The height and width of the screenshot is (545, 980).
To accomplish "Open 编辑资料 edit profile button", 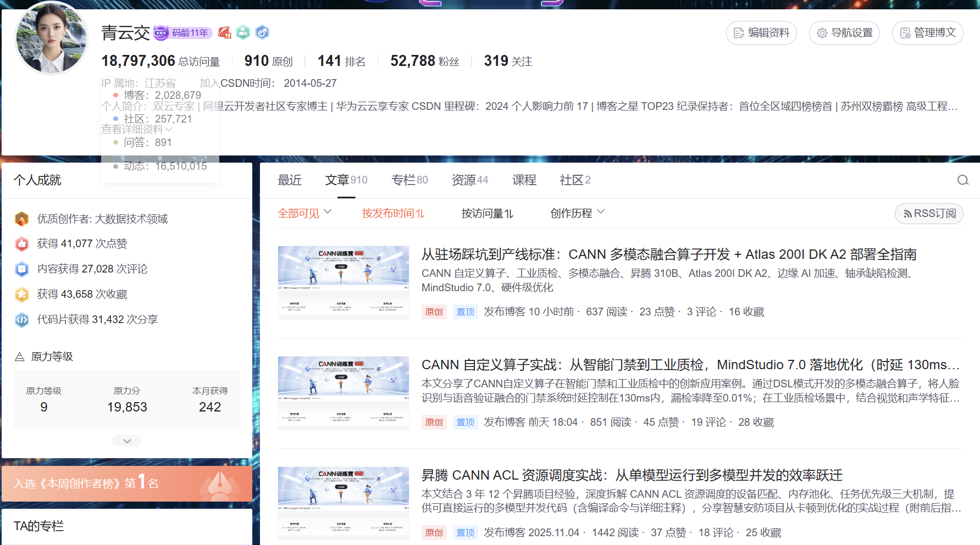I will point(761,33).
